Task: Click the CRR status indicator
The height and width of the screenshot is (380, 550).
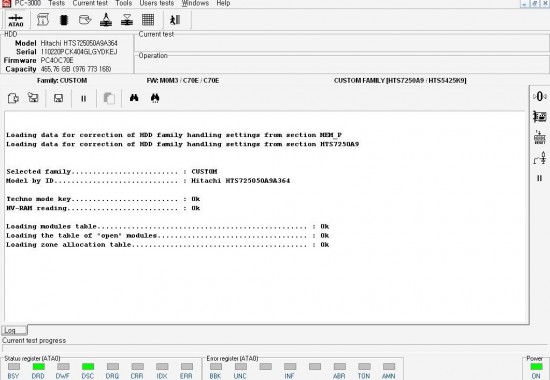Action: tap(137, 367)
